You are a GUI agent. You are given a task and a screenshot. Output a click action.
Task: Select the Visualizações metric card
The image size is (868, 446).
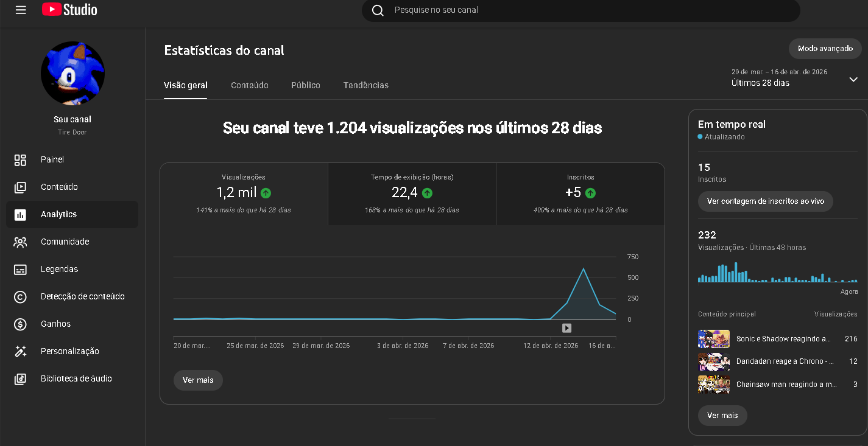coord(244,194)
